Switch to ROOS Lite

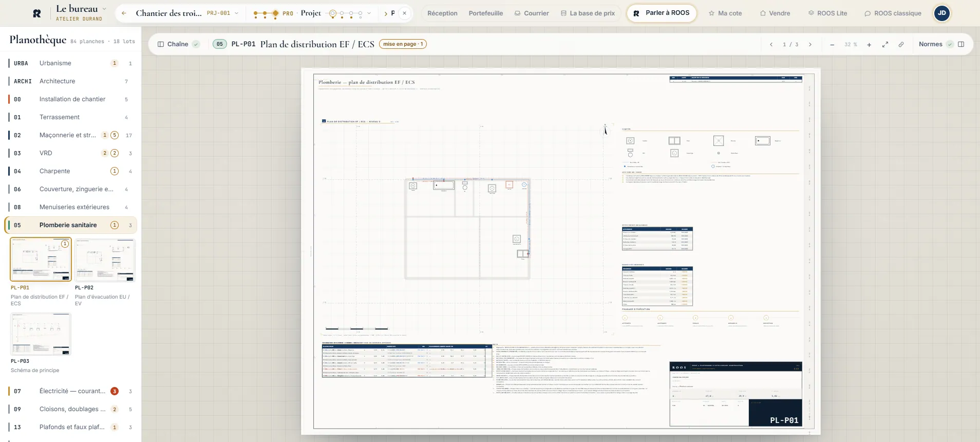pyautogui.click(x=827, y=13)
